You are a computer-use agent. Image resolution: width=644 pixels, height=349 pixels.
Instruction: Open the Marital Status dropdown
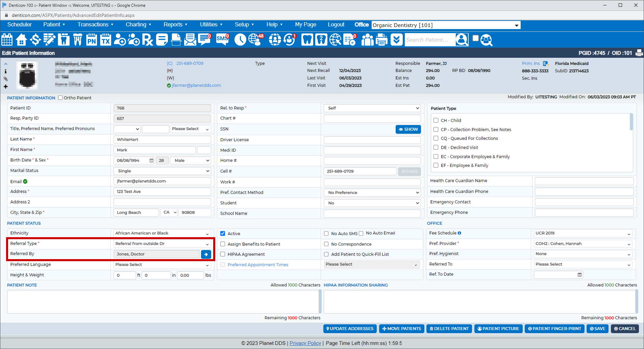pos(162,171)
